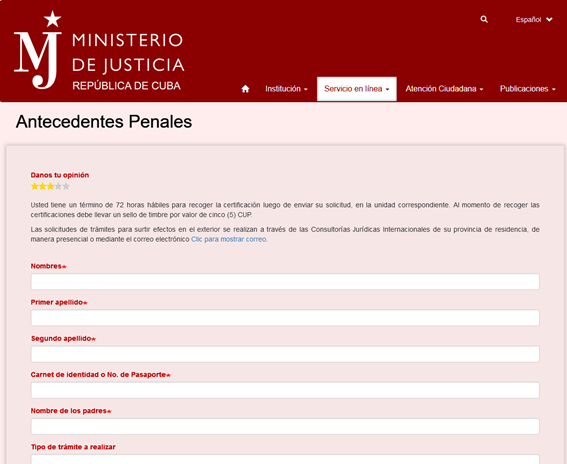Screen dimensions: 567x464
Task: Focus the Carnet de identidad input field
Action: 285,390
